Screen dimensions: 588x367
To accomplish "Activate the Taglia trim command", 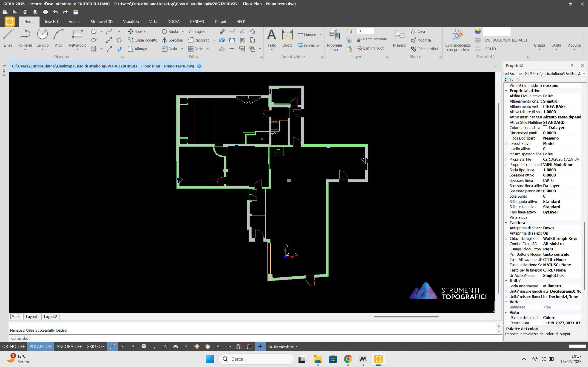I will click(x=196, y=31).
